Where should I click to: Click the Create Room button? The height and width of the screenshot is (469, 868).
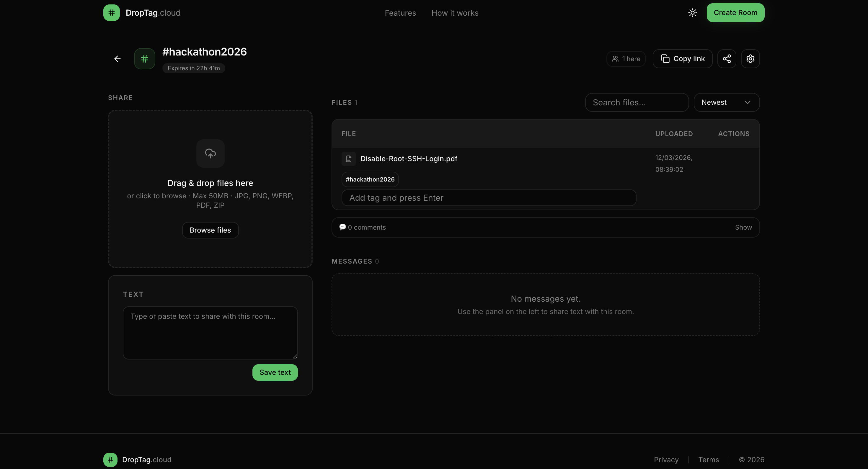pyautogui.click(x=735, y=13)
